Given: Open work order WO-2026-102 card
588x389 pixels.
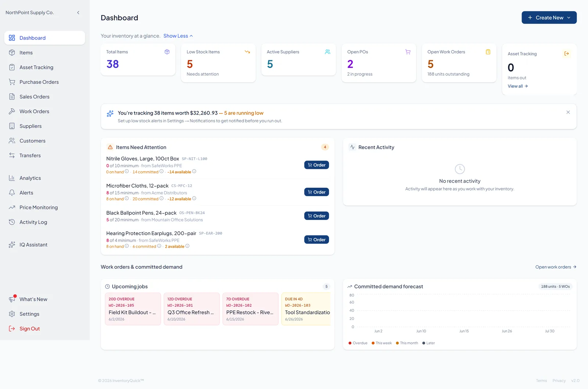Looking at the screenshot, I should [250, 309].
